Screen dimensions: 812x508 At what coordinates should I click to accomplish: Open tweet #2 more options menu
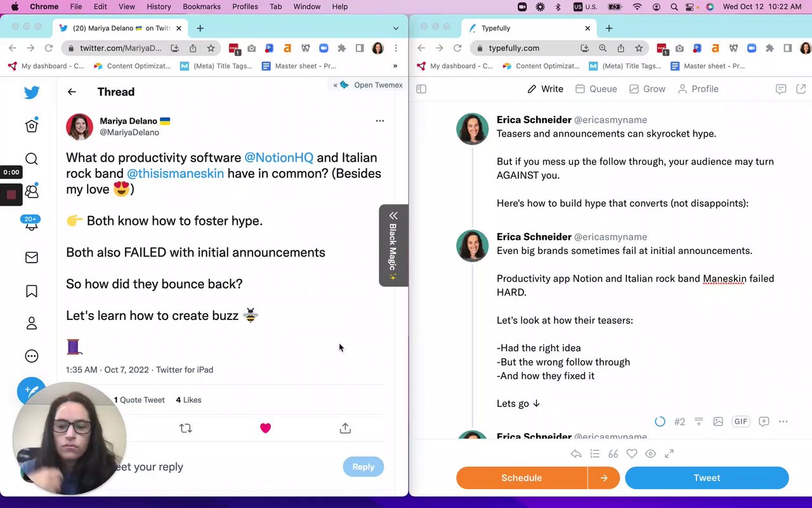click(x=783, y=422)
